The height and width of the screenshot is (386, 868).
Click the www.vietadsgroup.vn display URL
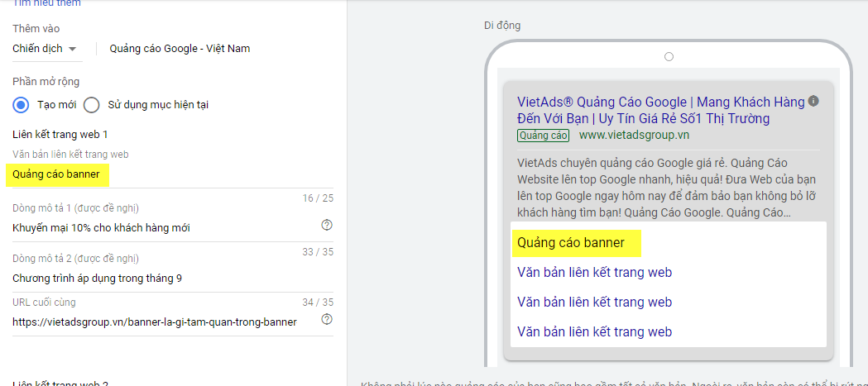(634, 135)
